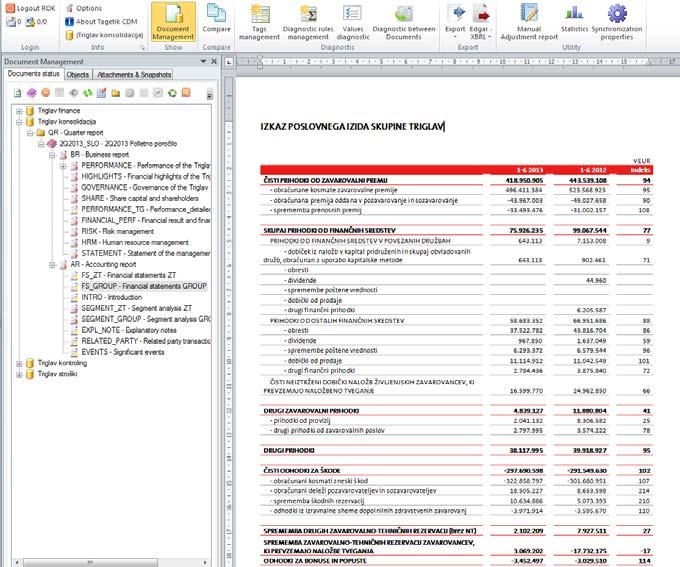Select EXPL_NOTE - Explanatory notes

pyautogui.click(x=129, y=330)
